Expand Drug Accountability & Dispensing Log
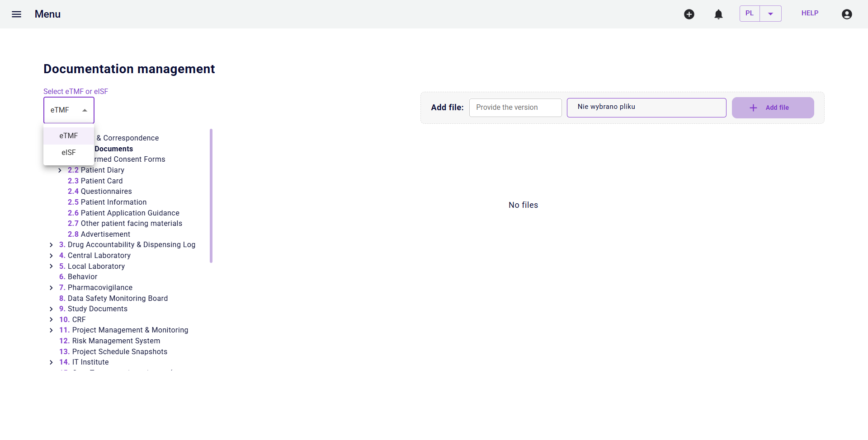This screenshot has height=440, width=868. [51, 245]
